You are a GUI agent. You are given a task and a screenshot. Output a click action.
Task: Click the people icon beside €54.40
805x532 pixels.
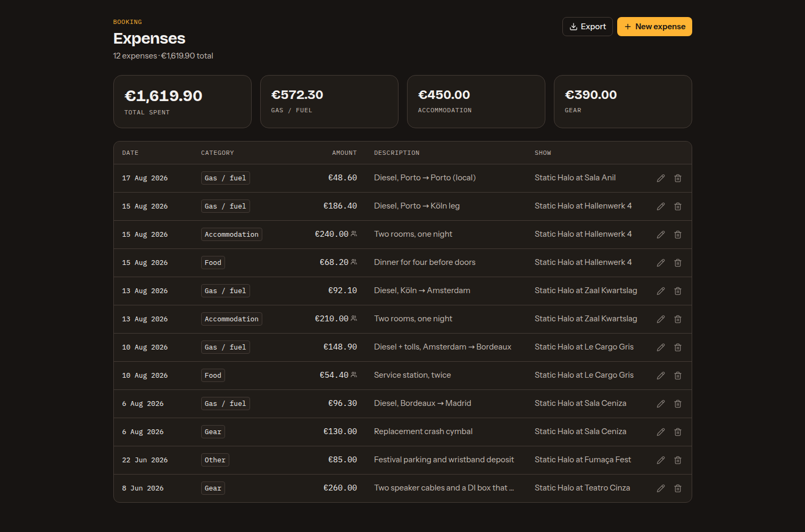click(x=354, y=375)
